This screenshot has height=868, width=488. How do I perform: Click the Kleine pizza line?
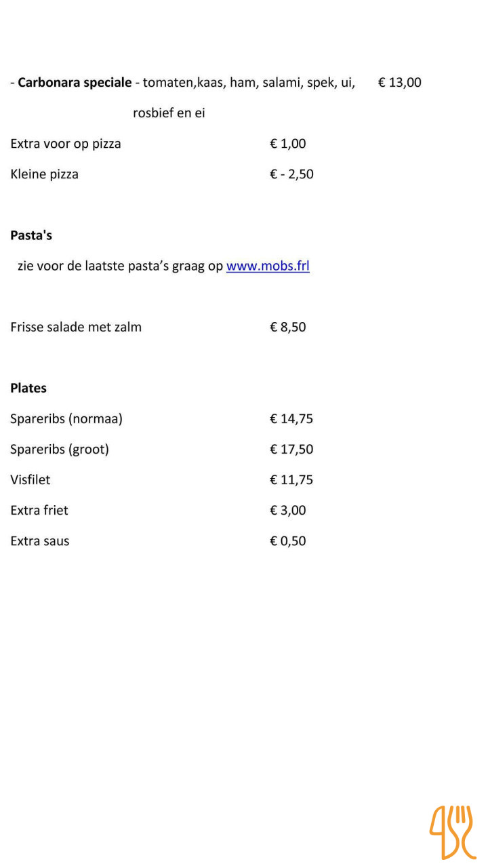coord(45,174)
